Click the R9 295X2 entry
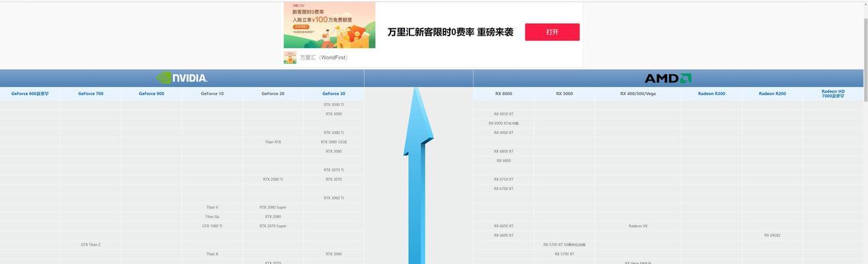Screen dimensions: 868x264 point(772,236)
